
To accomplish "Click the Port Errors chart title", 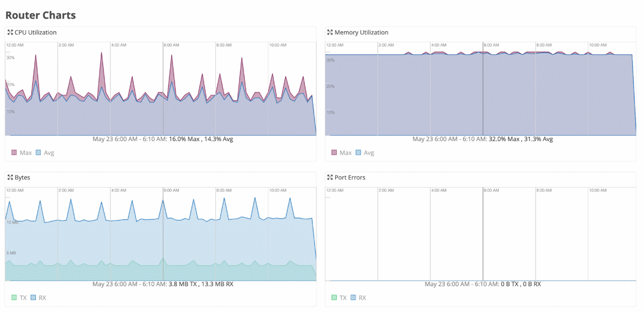I will (x=351, y=177).
